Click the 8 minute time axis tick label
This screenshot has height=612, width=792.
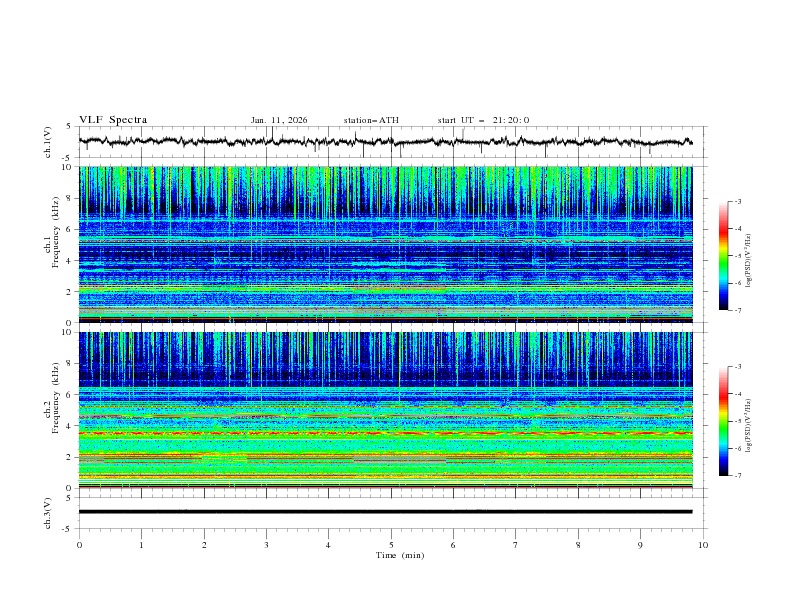578,545
